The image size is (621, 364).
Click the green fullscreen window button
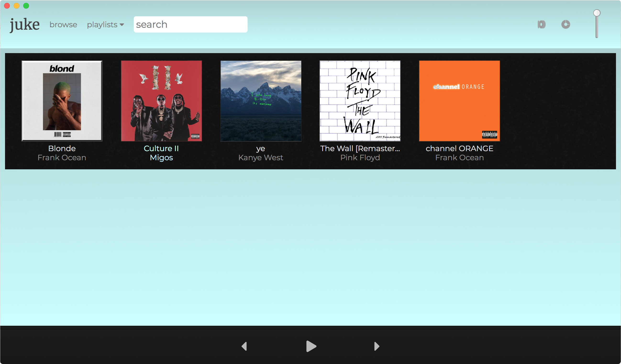click(x=26, y=6)
